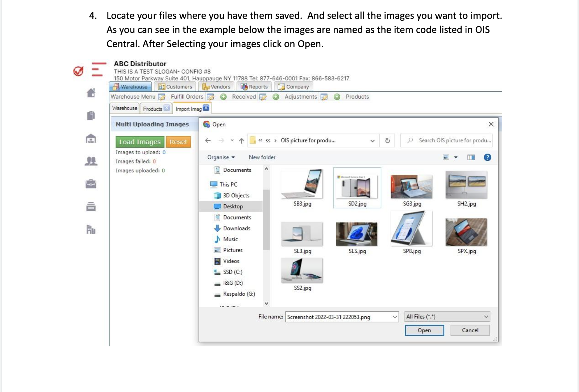Click the Received edit icon
Viewport: 579px width, 392px height.
tap(263, 97)
